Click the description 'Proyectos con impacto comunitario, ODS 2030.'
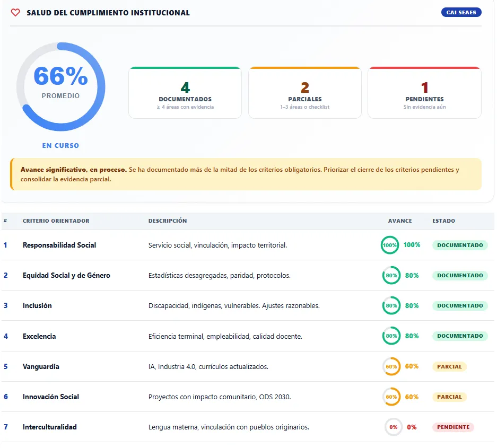Viewport: 497px width, 448px height. (220, 397)
